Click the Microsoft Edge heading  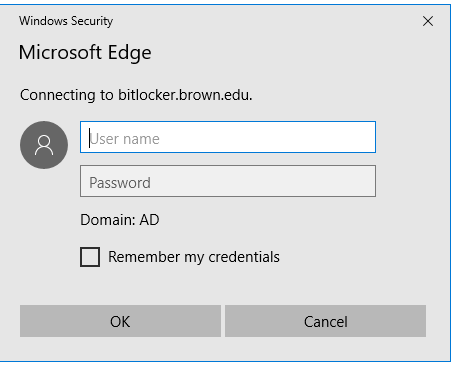85,53
